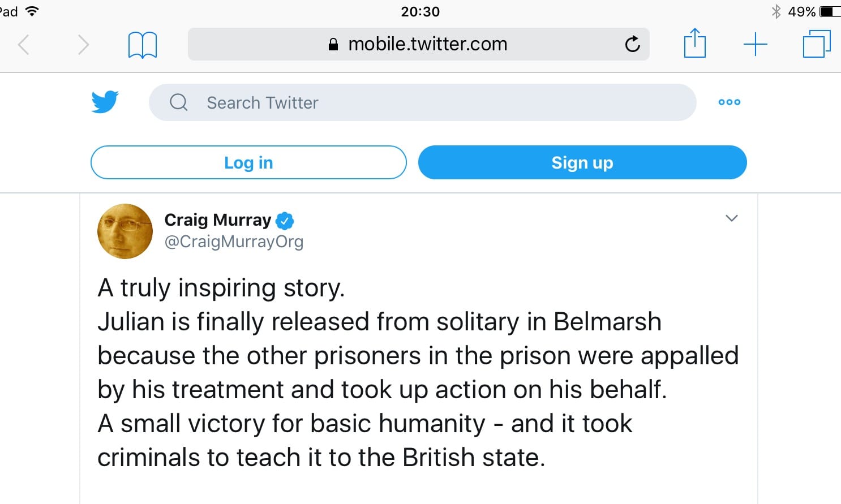The image size is (841, 504).
Task: Click the search magnifier in the Twitter search bar
Action: 178,102
